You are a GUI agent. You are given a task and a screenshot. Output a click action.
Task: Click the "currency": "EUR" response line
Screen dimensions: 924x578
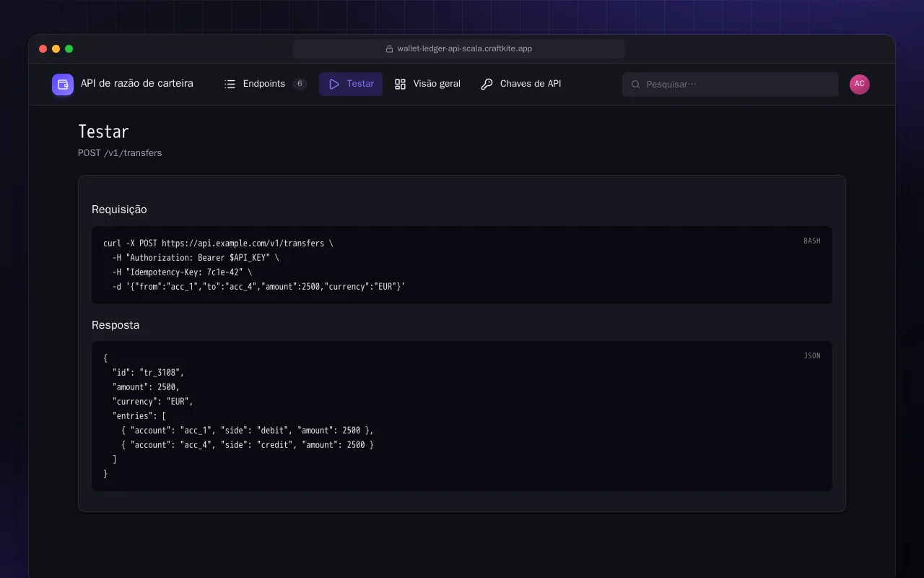point(152,402)
